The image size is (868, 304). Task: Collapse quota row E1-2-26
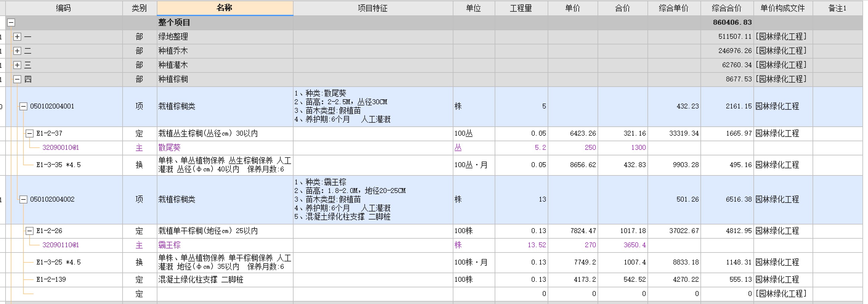pyautogui.click(x=30, y=231)
